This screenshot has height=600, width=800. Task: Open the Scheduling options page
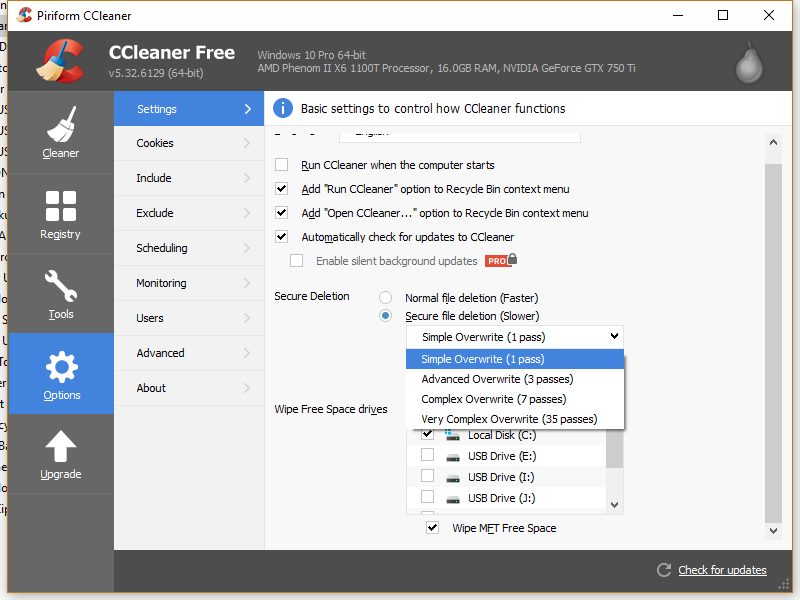189,248
